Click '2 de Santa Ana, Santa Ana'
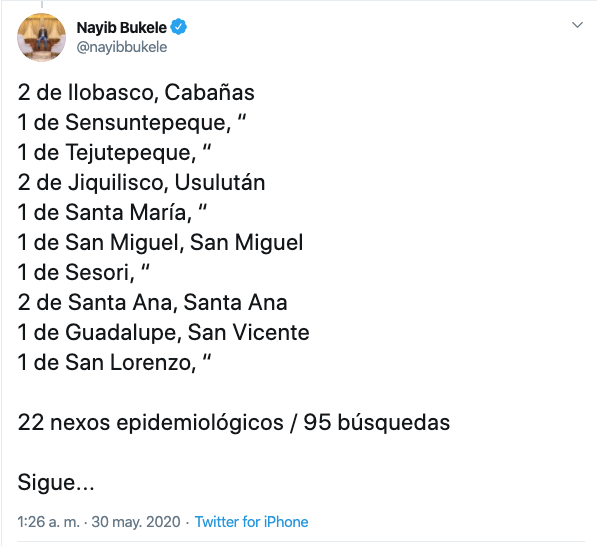 pos(152,303)
